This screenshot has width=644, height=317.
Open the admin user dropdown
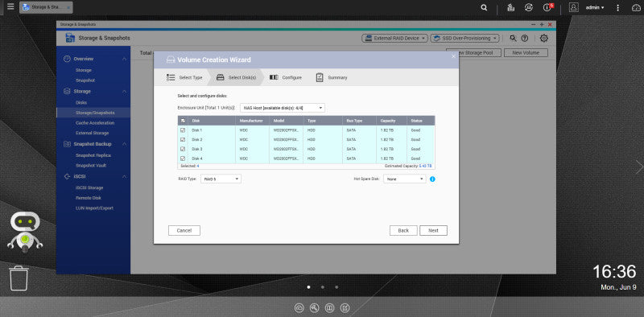[x=595, y=7]
